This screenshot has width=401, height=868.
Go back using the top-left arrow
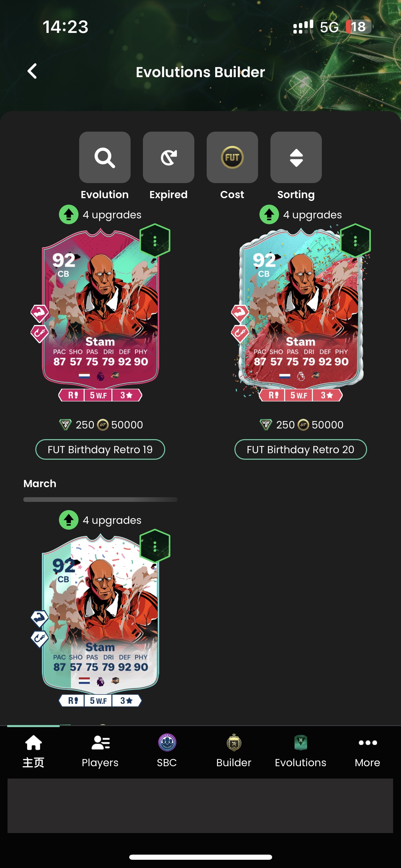[32, 71]
